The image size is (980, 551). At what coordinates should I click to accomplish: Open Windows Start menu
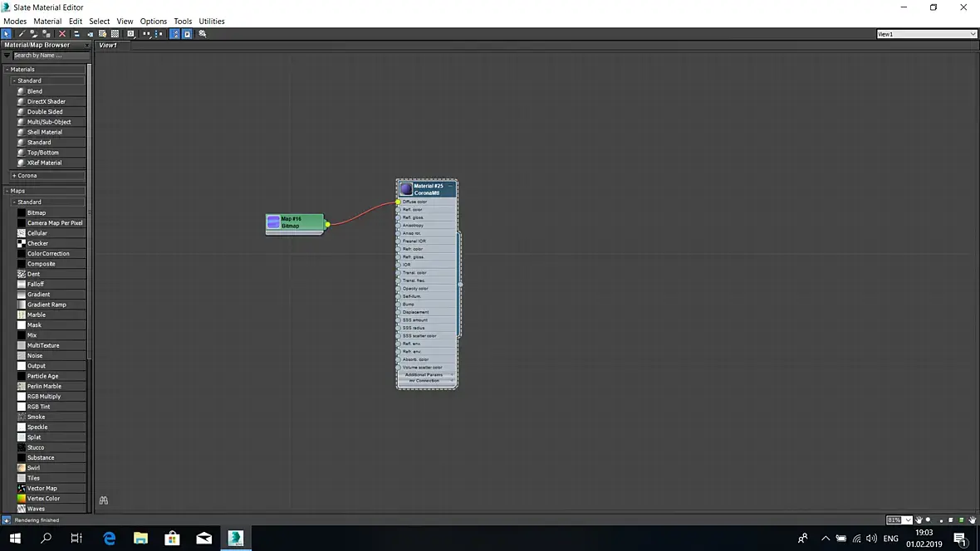15,538
